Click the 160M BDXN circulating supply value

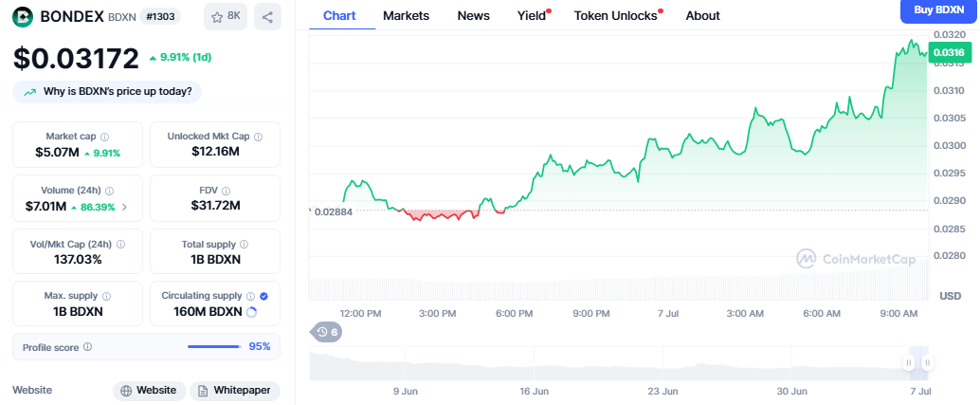pos(208,312)
